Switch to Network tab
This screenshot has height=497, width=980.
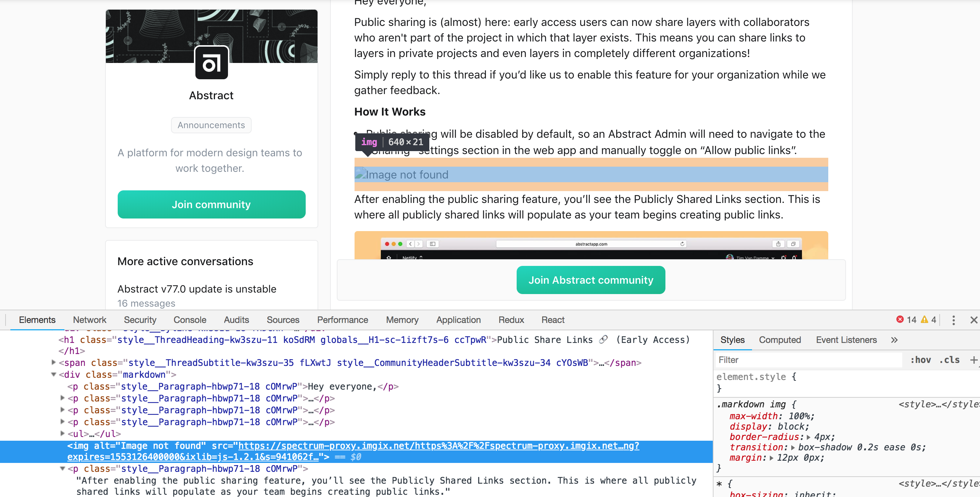tap(90, 320)
